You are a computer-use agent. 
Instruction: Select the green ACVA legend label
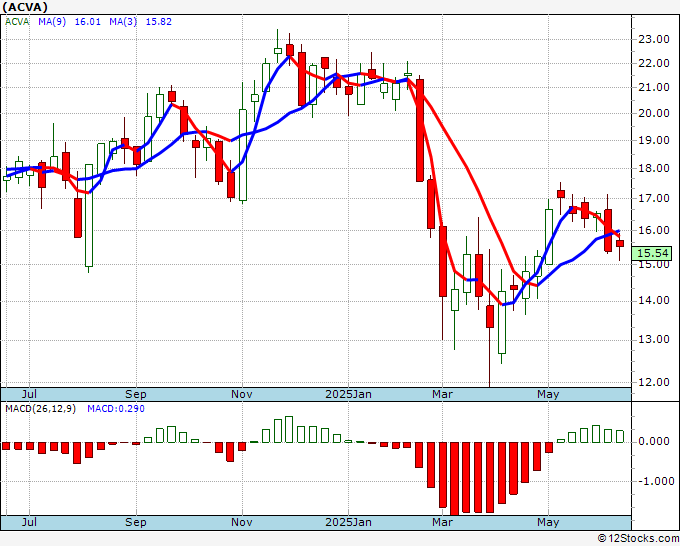[17, 21]
